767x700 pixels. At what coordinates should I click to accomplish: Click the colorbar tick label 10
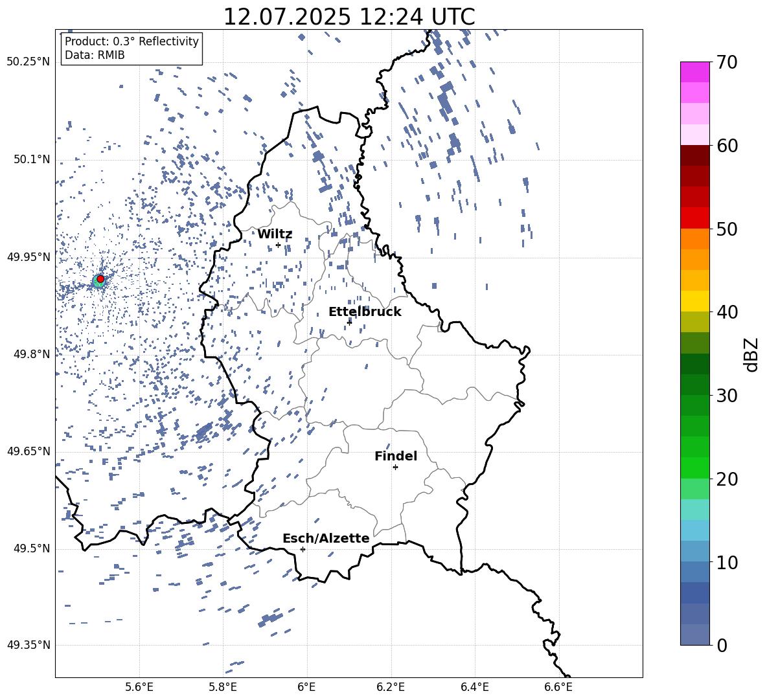[x=727, y=562]
